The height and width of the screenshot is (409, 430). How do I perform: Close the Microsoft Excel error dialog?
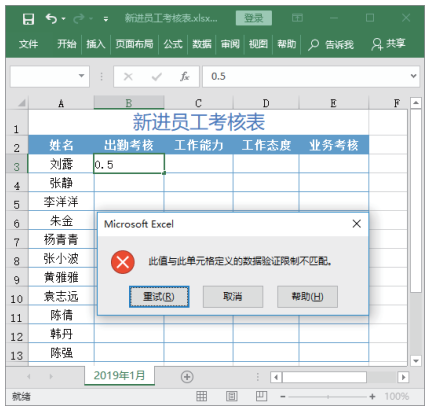point(357,224)
